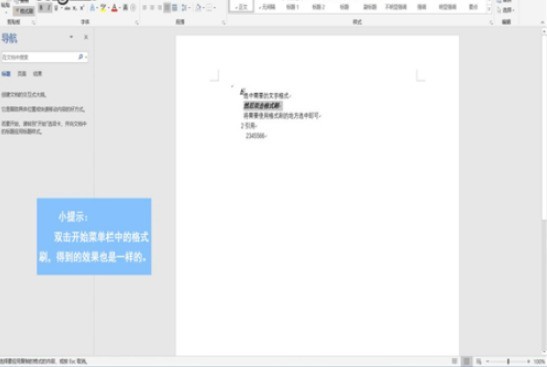Click the bold italic line 然后双击格式刷
The width and height of the screenshot is (547, 367).
tap(262, 105)
